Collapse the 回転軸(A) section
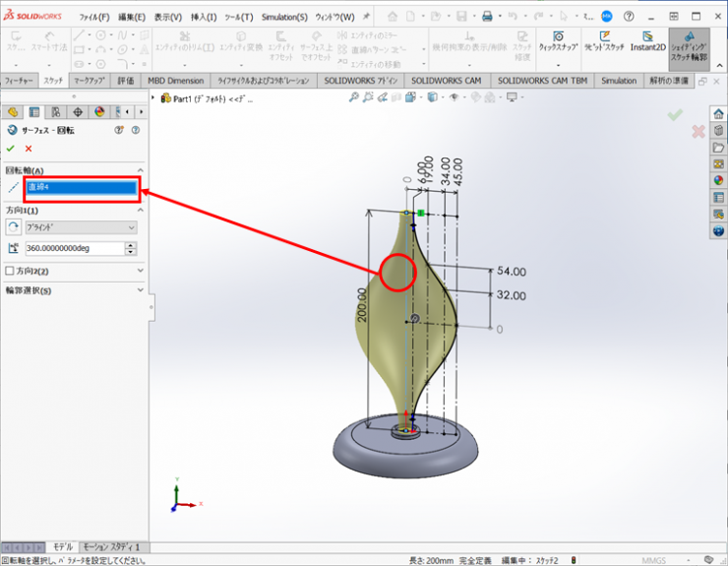 click(141, 170)
